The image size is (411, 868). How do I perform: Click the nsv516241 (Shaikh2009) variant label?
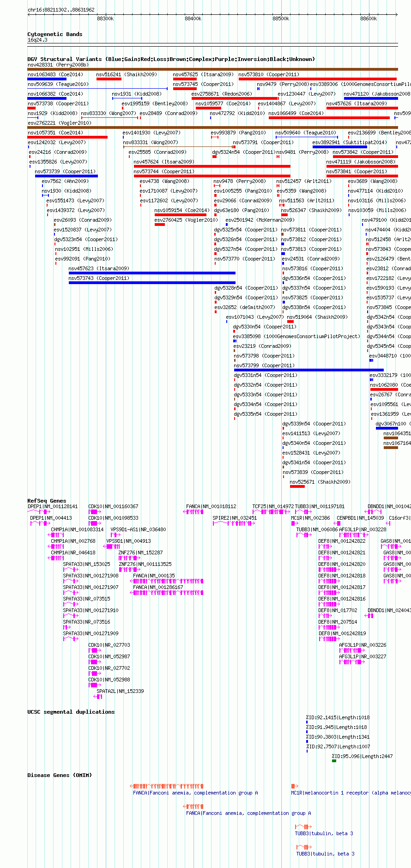[127, 74]
